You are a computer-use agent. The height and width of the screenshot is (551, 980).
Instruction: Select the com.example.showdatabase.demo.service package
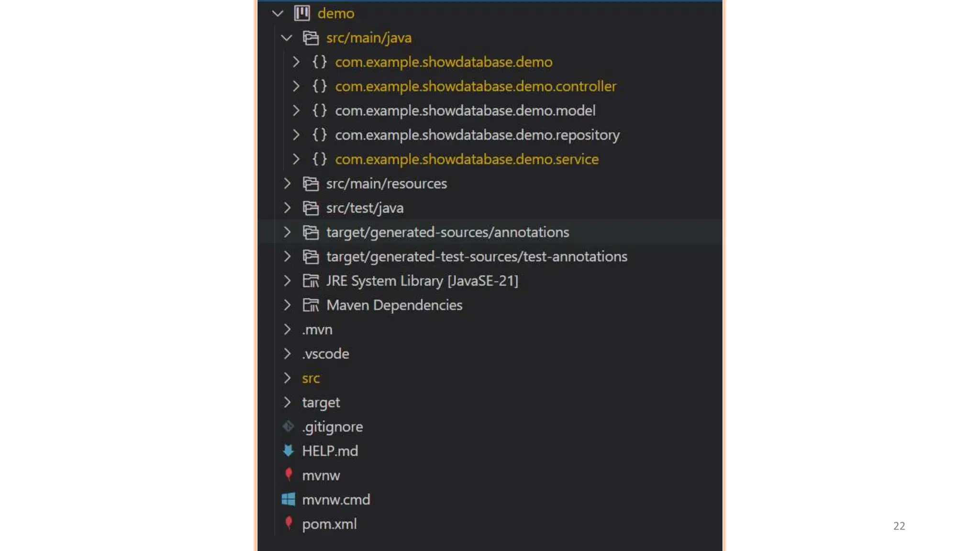point(467,159)
